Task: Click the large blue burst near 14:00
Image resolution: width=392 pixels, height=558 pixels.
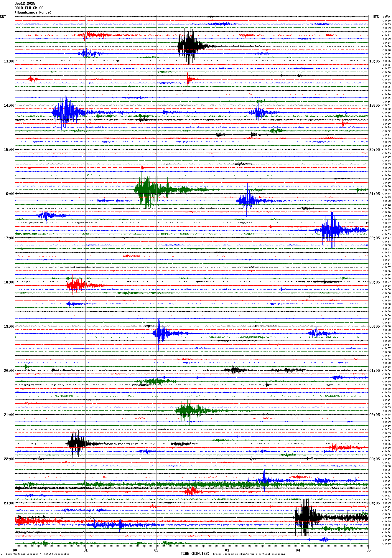Action: (65, 112)
